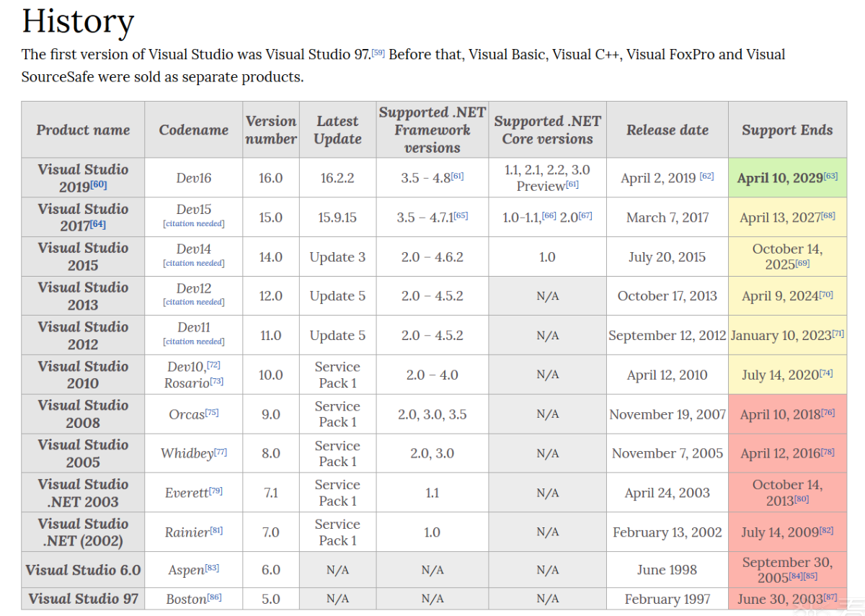Image resolution: width=865 pixels, height=616 pixels.
Task: Follow citation 63 in April 10, 2029 cell
Action: [x=830, y=175]
